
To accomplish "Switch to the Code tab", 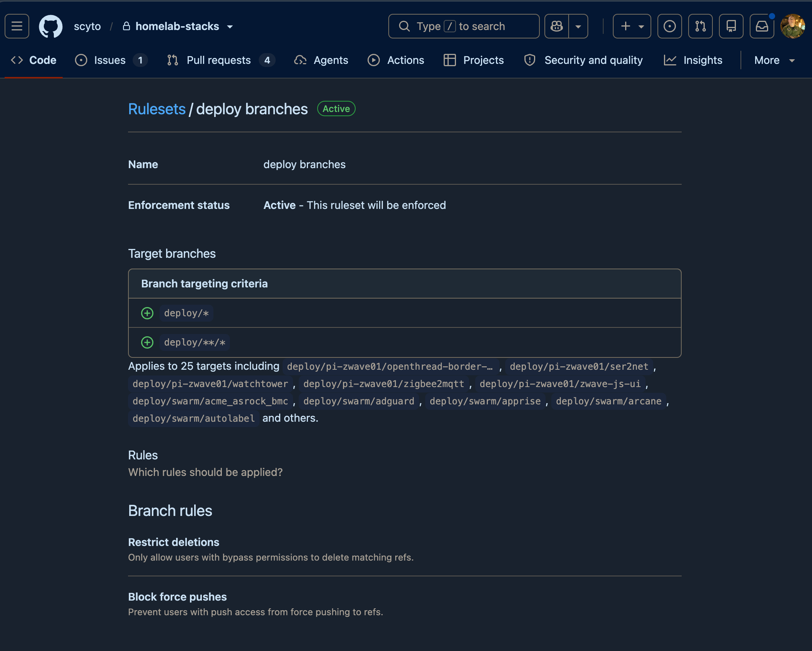I will [34, 60].
